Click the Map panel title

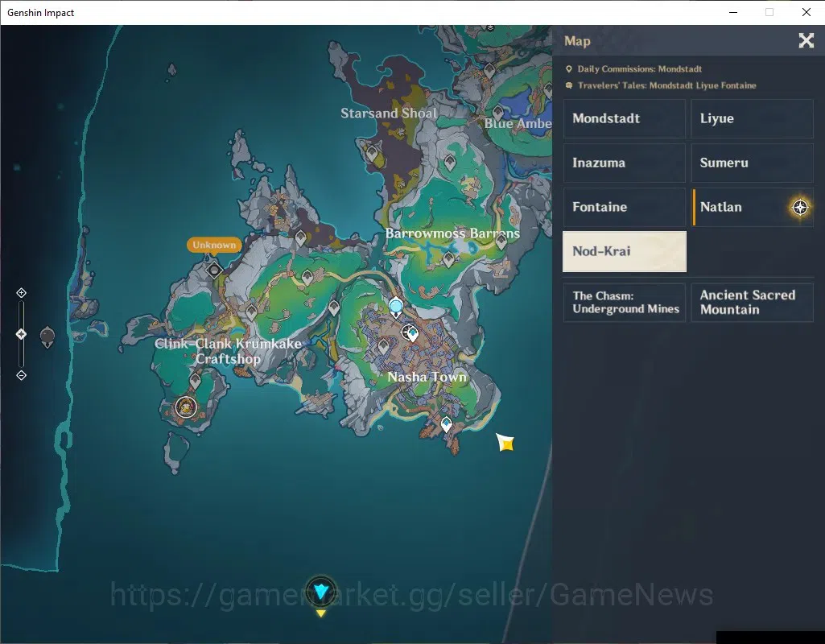click(x=577, y=41)
